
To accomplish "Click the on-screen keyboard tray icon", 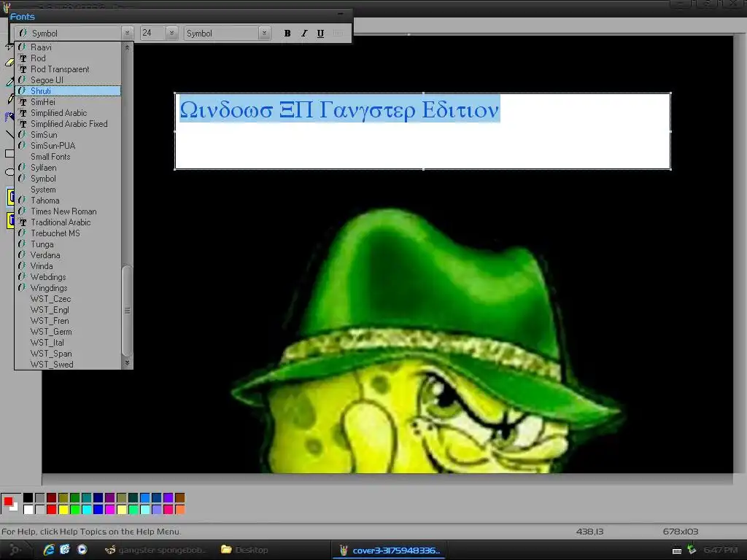I will (677, 551).
